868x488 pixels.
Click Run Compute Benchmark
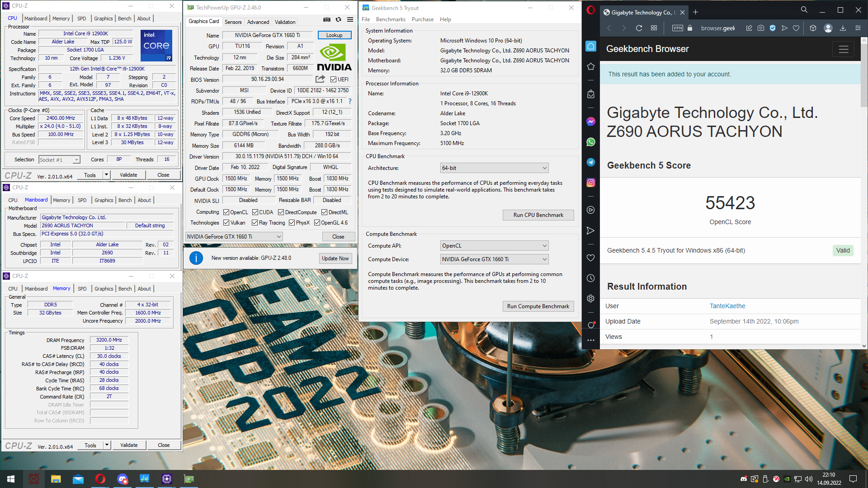pos(538,306)
